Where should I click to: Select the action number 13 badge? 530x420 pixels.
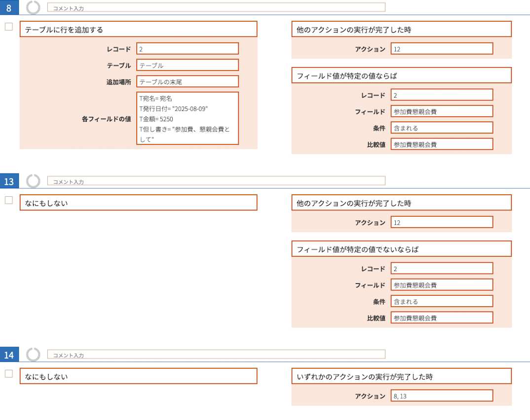(x=9, y=181)
